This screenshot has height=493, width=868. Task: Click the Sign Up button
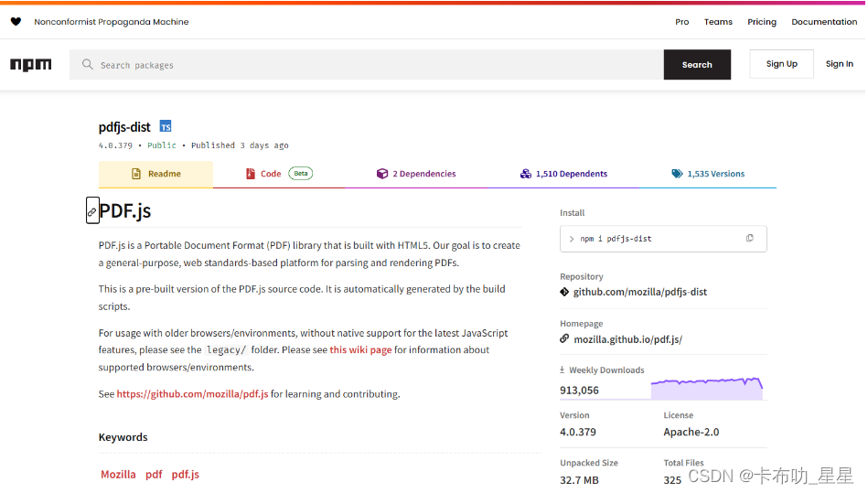coord(782,64)
